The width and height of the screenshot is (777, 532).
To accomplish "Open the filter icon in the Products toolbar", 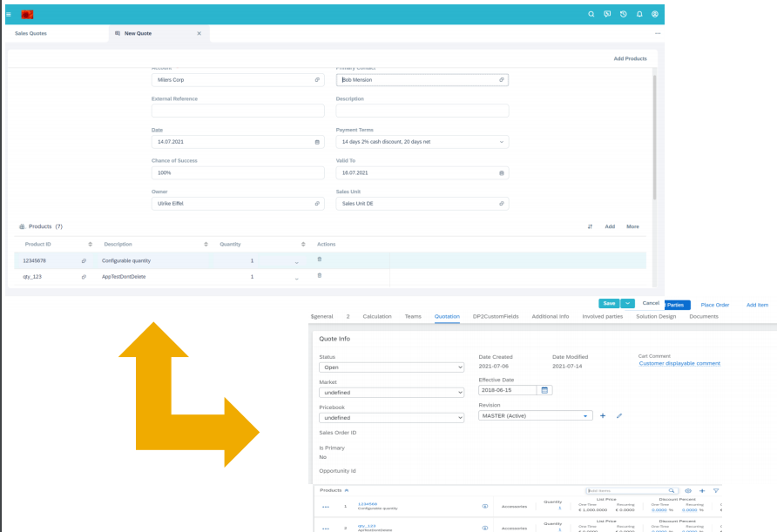I will point(715,490).
